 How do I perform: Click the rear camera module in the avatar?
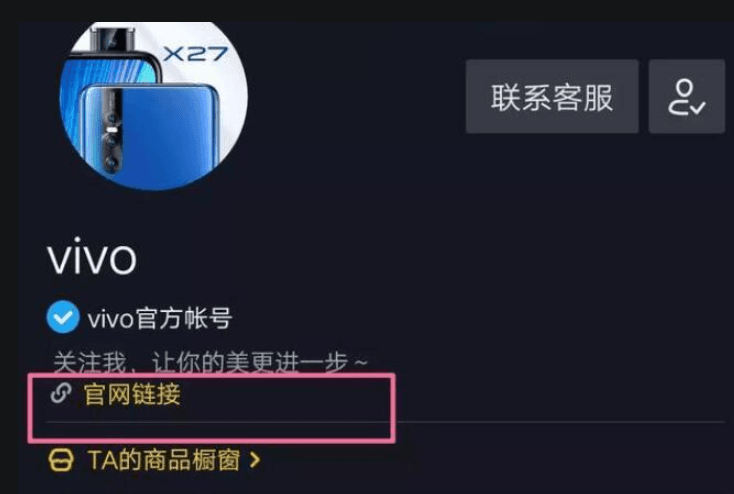pyautogui.click(x=111, y=133)
